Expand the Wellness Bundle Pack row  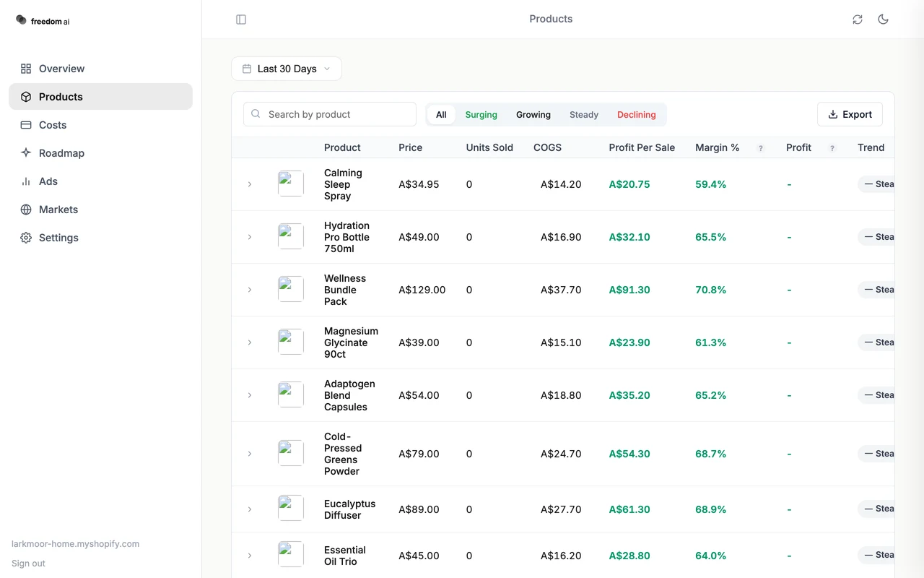point(250,290)
